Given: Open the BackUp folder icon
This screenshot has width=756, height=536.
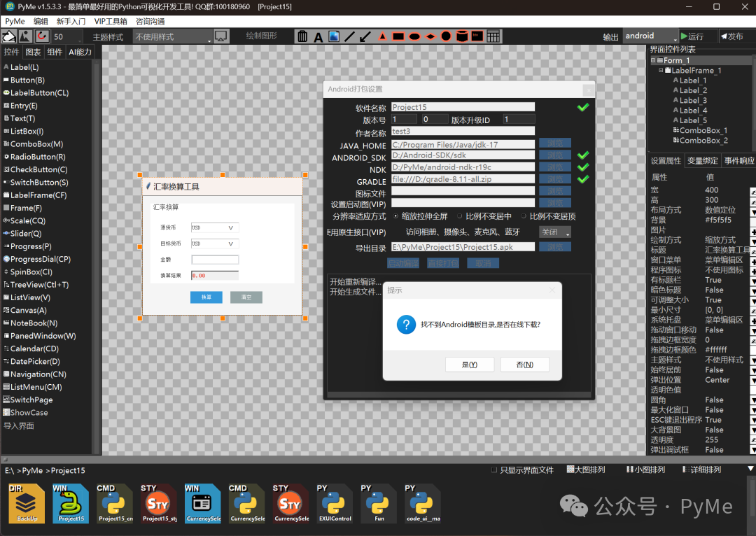Looking at the screenshot, I should pos(27,502).
